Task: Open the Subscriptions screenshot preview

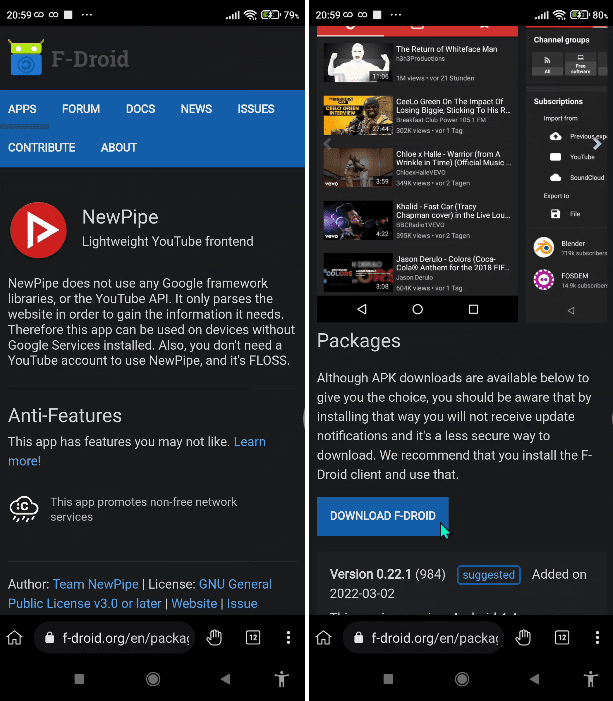Action: (567, 173)
